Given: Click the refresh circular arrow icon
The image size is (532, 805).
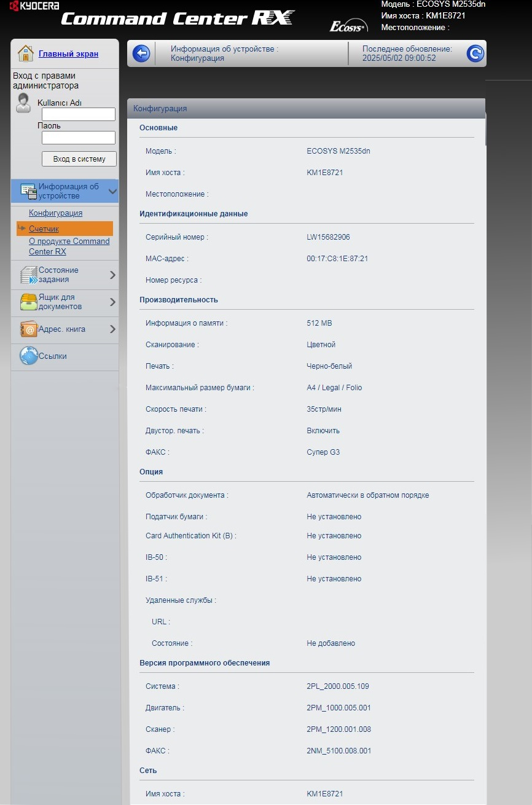Looking at the screenshot, I should [475, 53].
